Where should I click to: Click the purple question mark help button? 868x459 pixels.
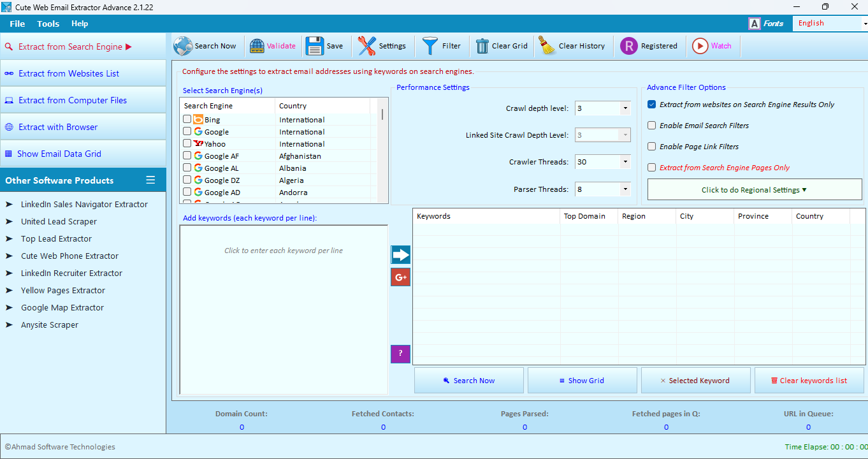click(400, 354)
